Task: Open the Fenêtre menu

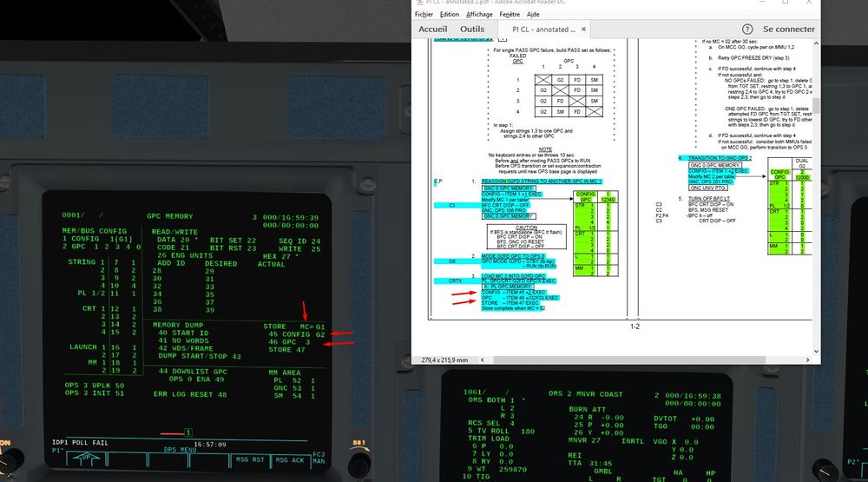Action: 510,15
